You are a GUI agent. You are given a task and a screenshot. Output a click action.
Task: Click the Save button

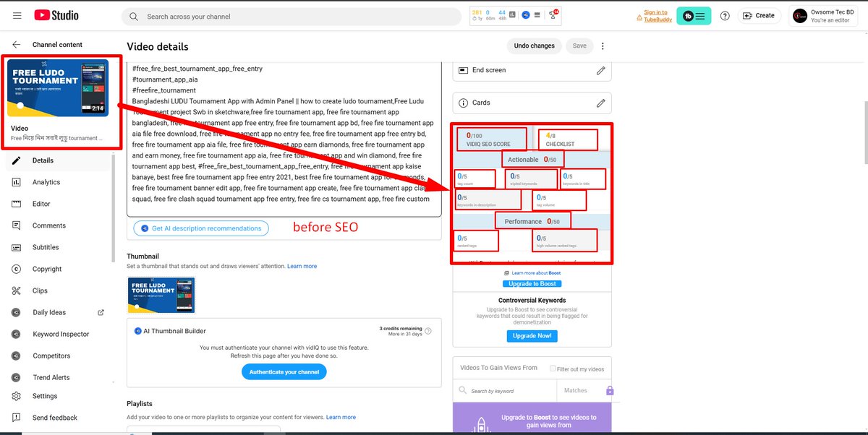tap(579, 46)
